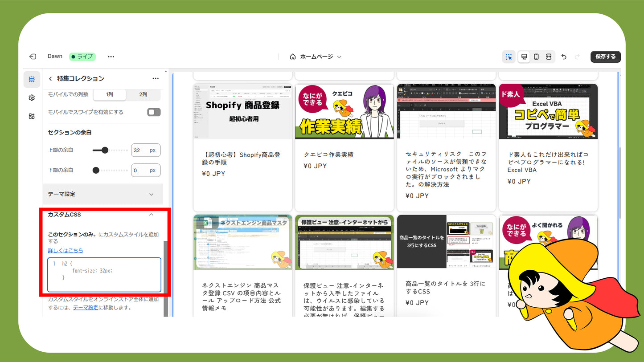The width and height of the screenshot is (644, 362).
Task: Switch to mobile preview icon
Action: pyautogui.click(x=536, y=57)
